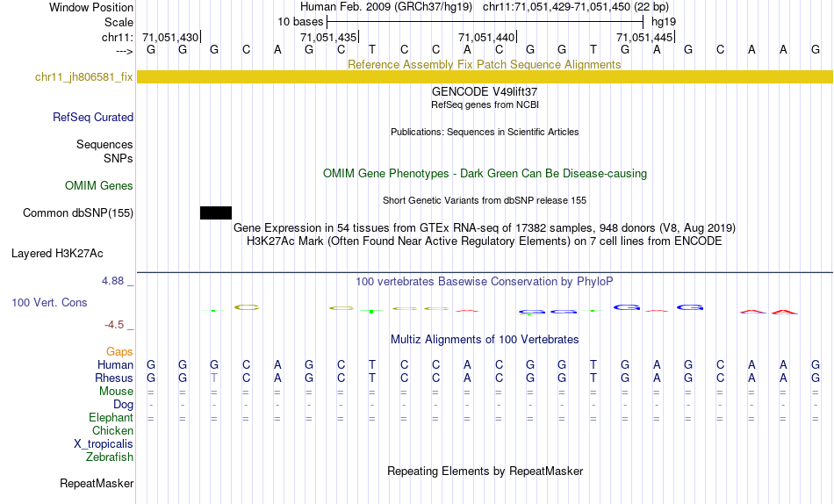Click the 100 Vert. Cons label
Image resolution: width=834 pixels, height=504 pixels.
[x=49, y=302]
